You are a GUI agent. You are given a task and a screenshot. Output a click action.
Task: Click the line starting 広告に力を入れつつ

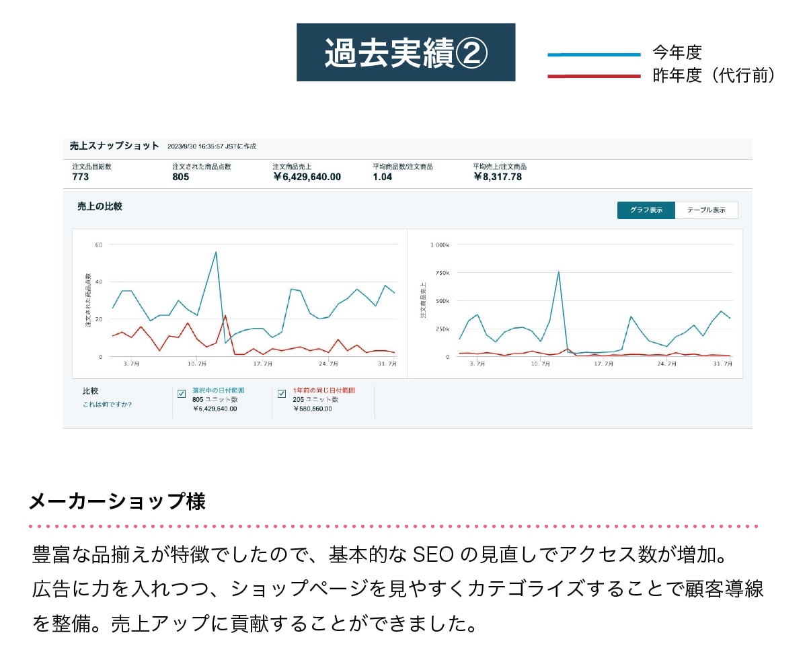tap(398, 589)
